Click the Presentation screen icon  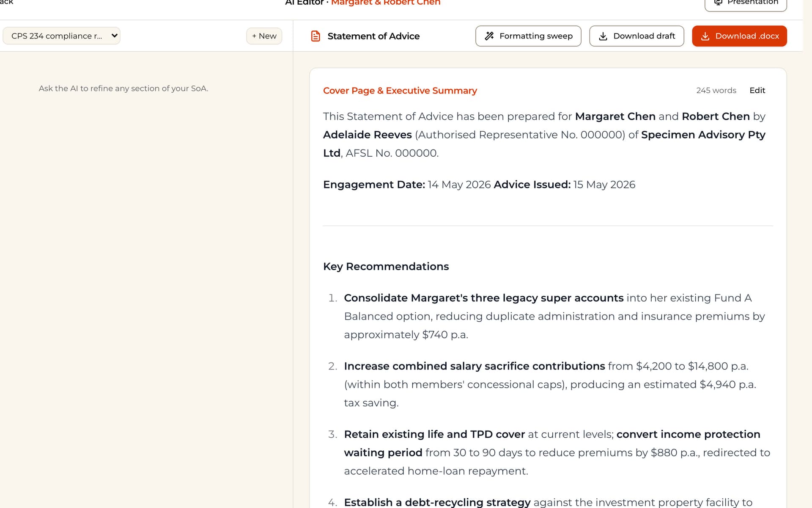[x=718, y=2]
